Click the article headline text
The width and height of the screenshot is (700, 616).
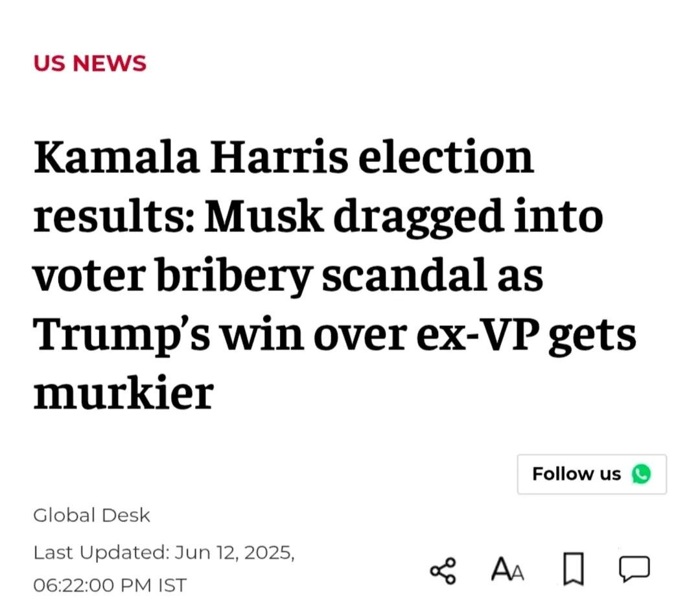pos(335,275)
